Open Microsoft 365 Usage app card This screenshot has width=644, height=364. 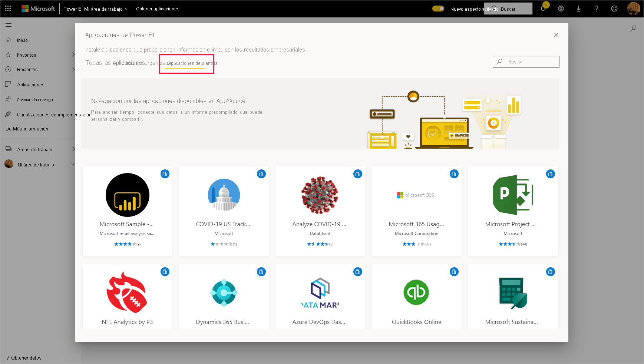[x=416, y=211]
